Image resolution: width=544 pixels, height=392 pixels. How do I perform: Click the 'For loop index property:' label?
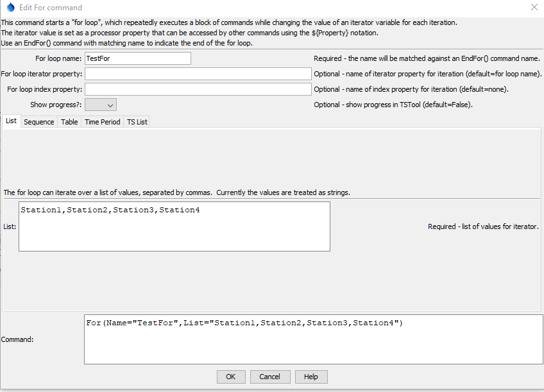[45, 89]
